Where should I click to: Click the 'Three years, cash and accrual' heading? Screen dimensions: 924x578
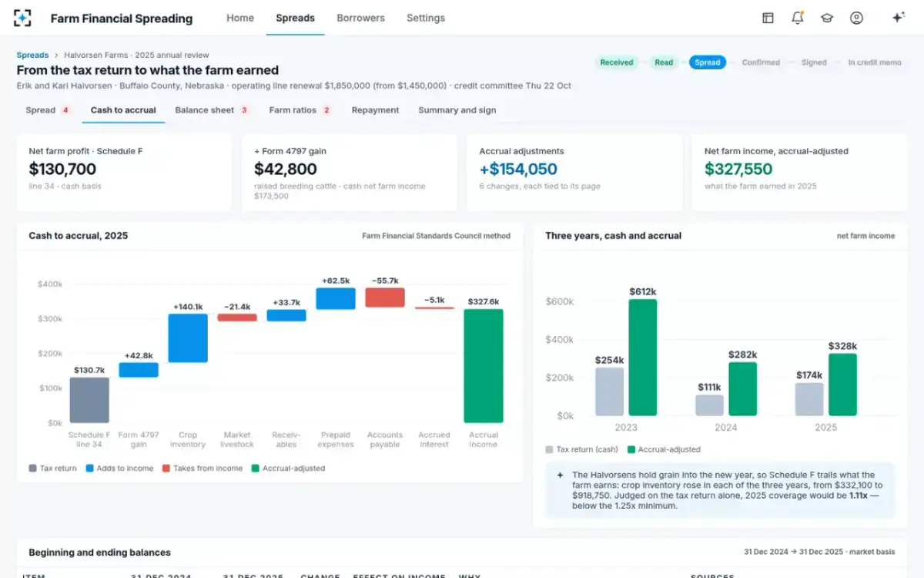coord(613,236)
